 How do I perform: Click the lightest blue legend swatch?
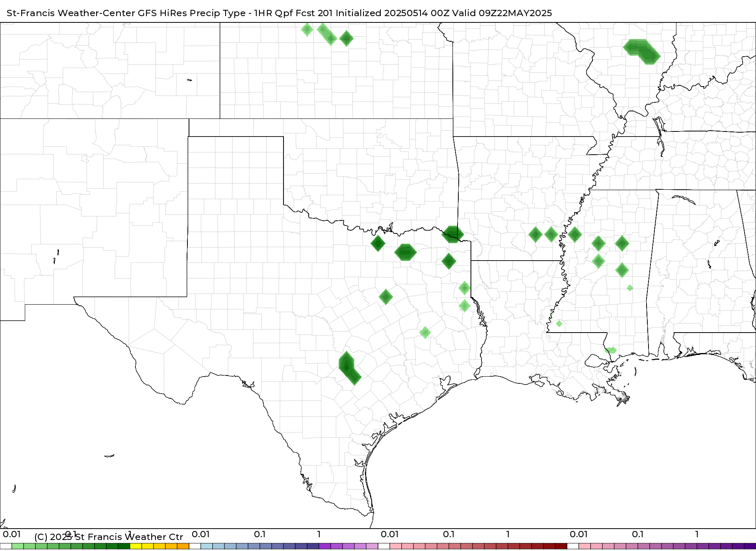207,546
